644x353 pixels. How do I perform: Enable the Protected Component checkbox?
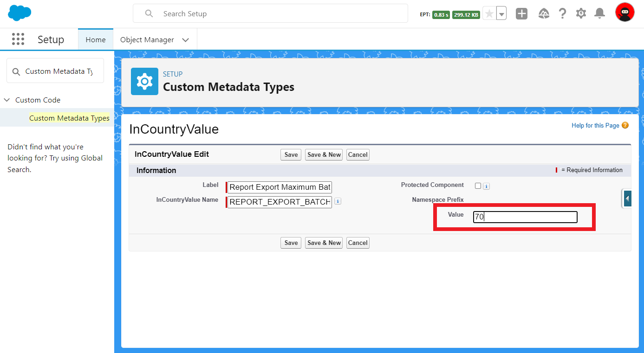click(478, 185)
